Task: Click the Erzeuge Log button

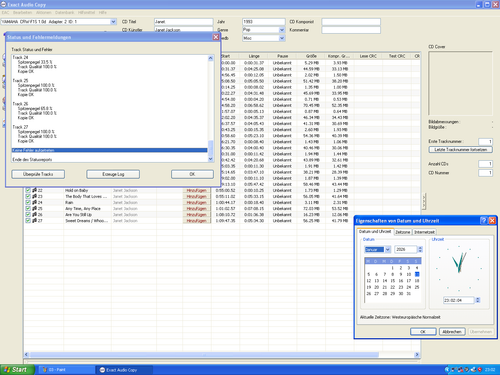Action: coord(113,174)
